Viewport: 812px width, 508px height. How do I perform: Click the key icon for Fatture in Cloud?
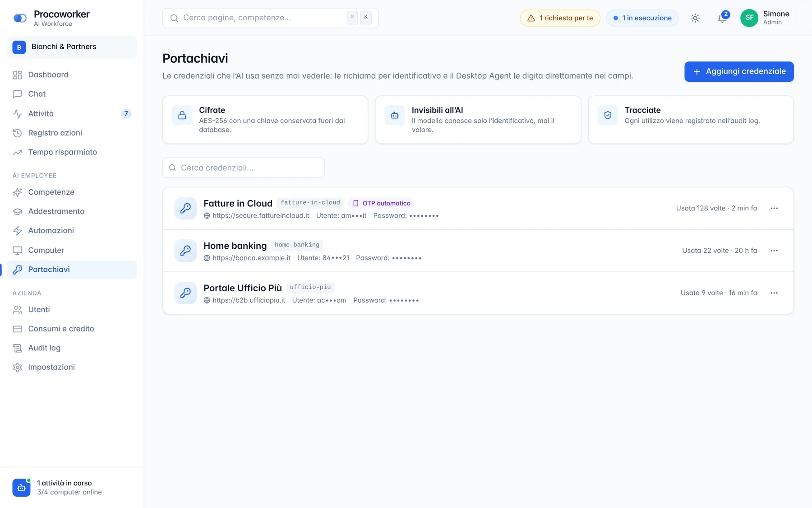(185, 208)
